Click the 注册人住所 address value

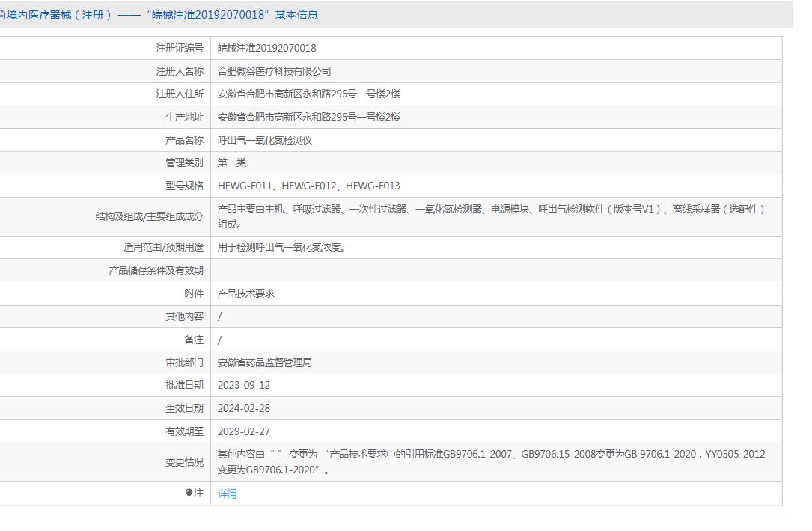(x=308, y=94)
